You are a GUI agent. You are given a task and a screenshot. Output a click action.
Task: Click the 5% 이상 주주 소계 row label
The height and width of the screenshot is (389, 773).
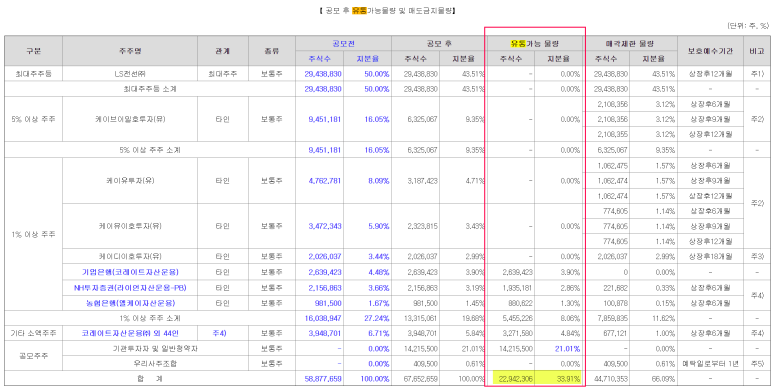pos(150,150)
